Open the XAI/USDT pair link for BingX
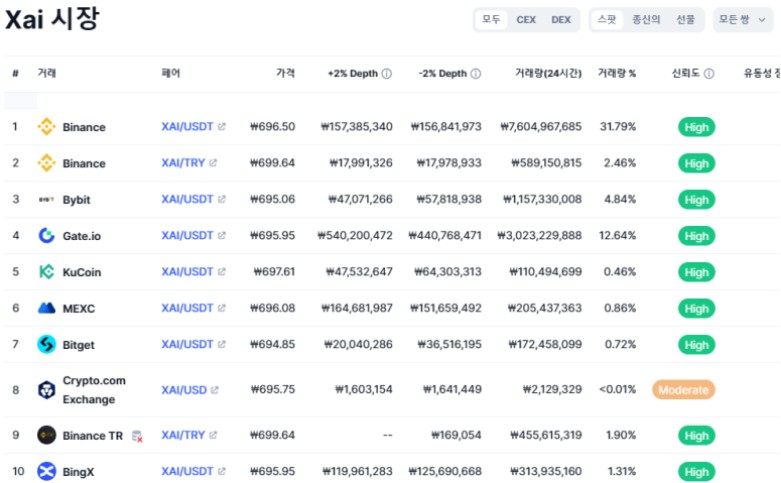Image resolution: width=781 pixels, height=483 pixels. (x=187, y=471)
